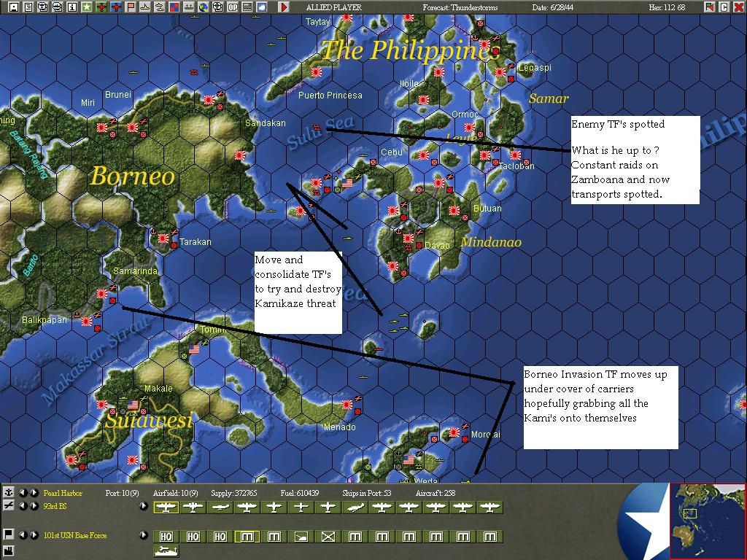Go to next air group after 93rd BS
The width and height of the screenshot is (747, 560).
point(34,506)
